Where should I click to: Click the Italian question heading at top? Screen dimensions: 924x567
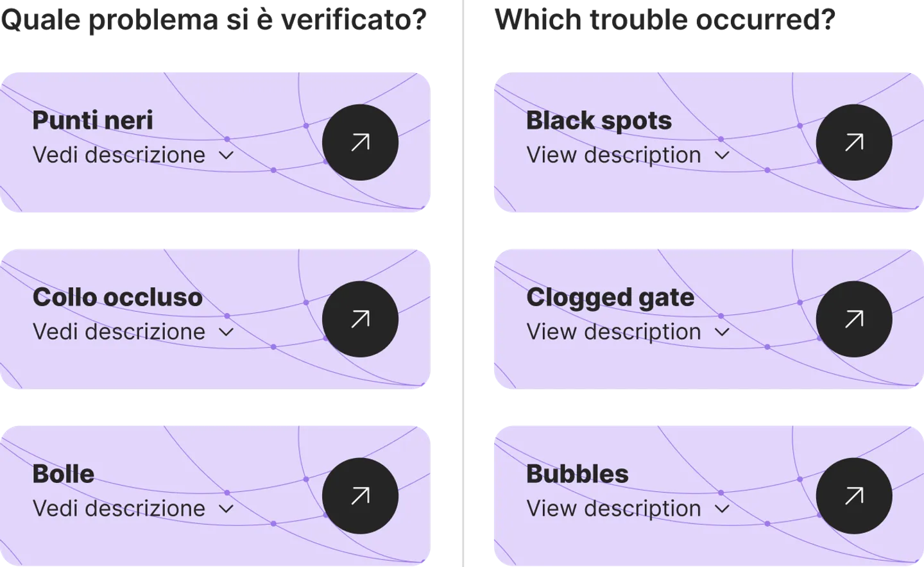tap(215, 19)
